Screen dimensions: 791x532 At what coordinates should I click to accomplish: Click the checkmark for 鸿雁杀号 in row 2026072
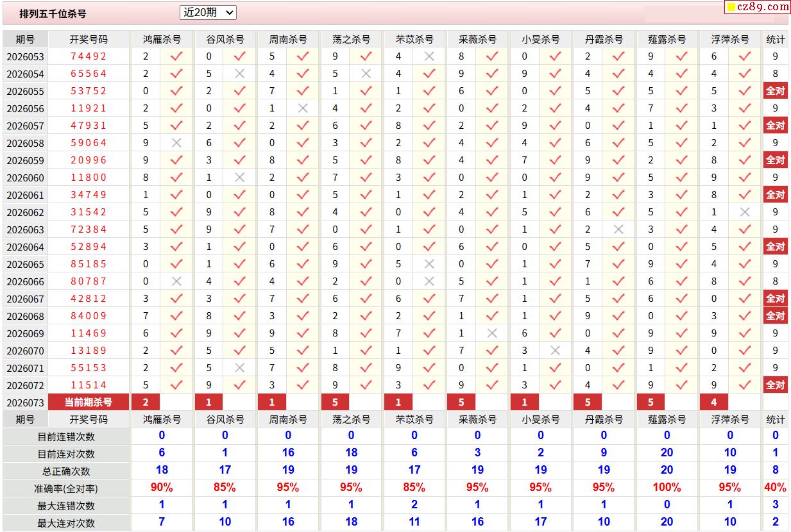176,385
